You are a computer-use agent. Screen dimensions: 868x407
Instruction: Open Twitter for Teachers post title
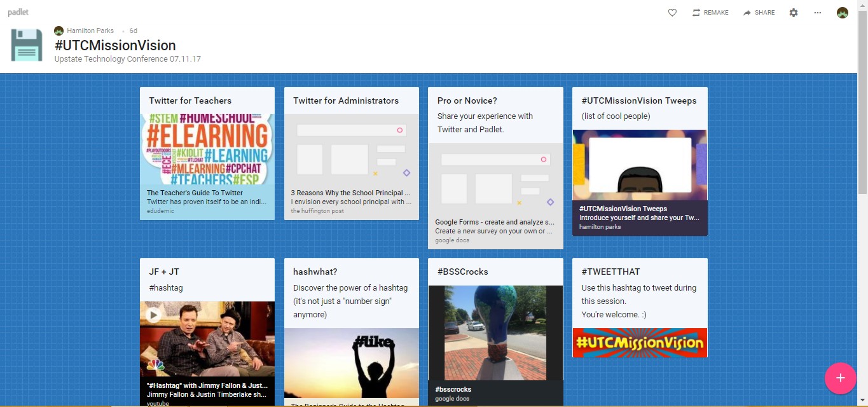pos(190,100)
